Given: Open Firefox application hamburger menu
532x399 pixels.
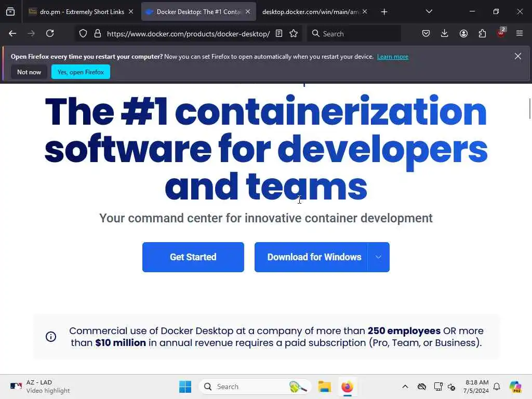Looking at the screenshot, I should pos(520,34).
